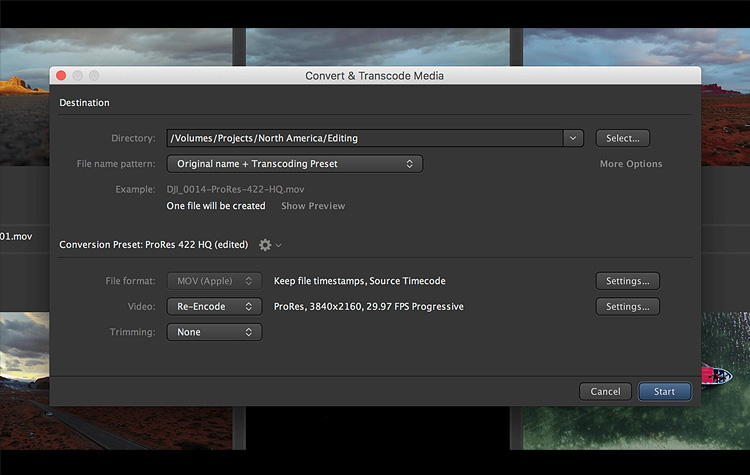Click 'Keep file timestamps, Source Timecode' text

click(359, 281)
